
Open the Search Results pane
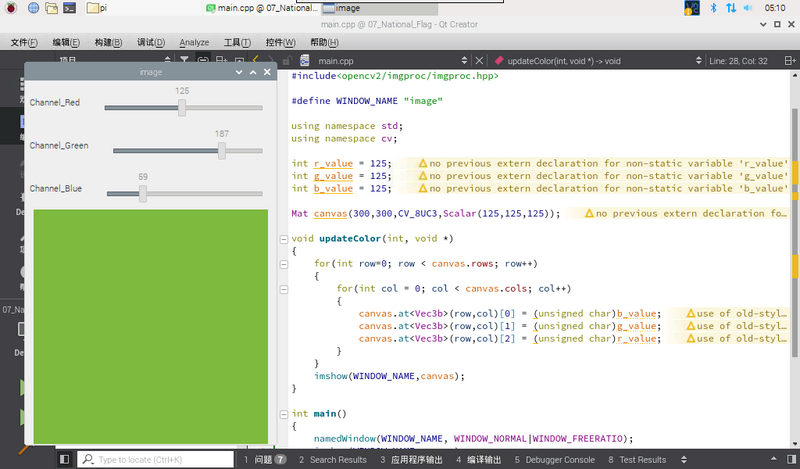point(333,459)
